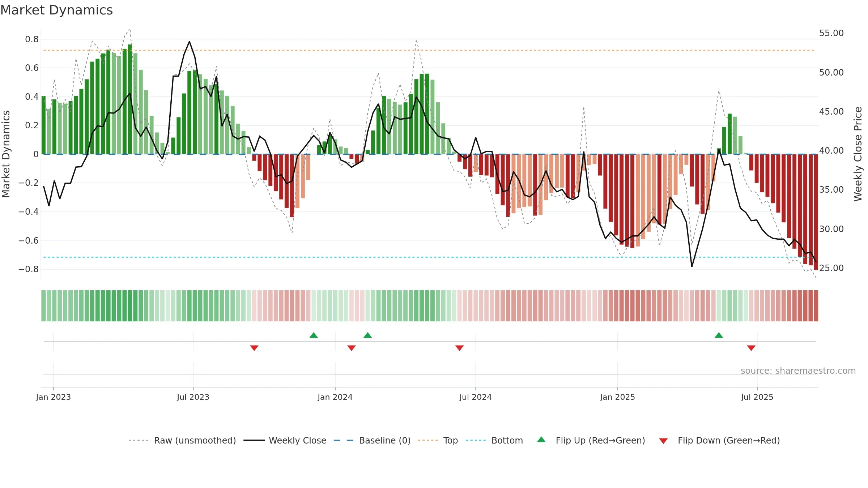Viewport: 868px width, 488px height.
Task: Click the 40.00 price axis label
Action: pos(831,150)
